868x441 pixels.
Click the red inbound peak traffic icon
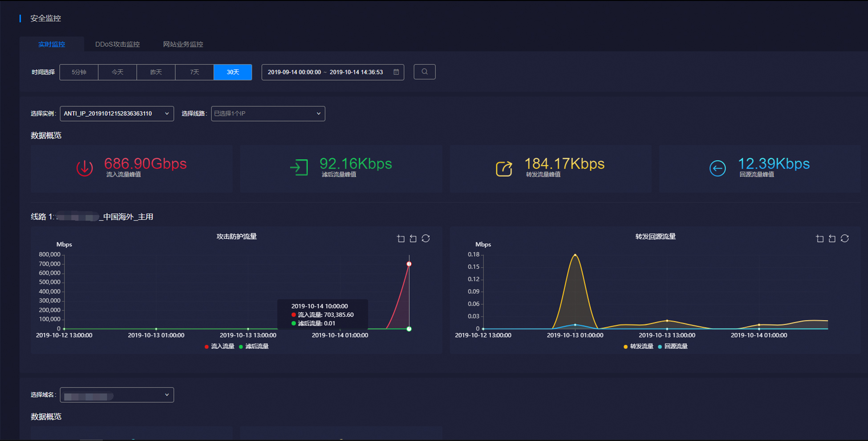pos(85,168)
